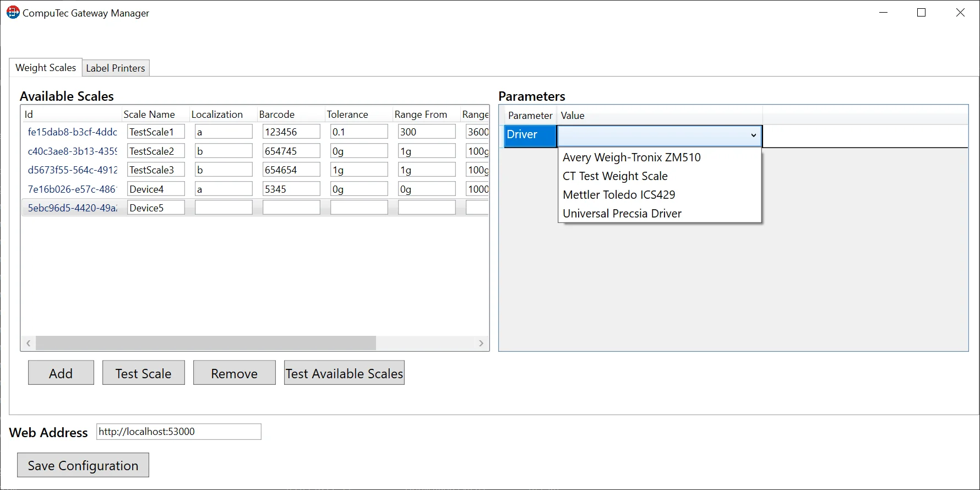Click the Tolerance column header

tap(347, 115)
